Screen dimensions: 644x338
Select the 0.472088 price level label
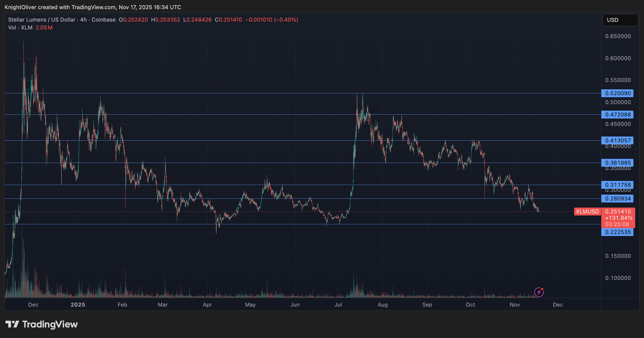click(617, 115)
